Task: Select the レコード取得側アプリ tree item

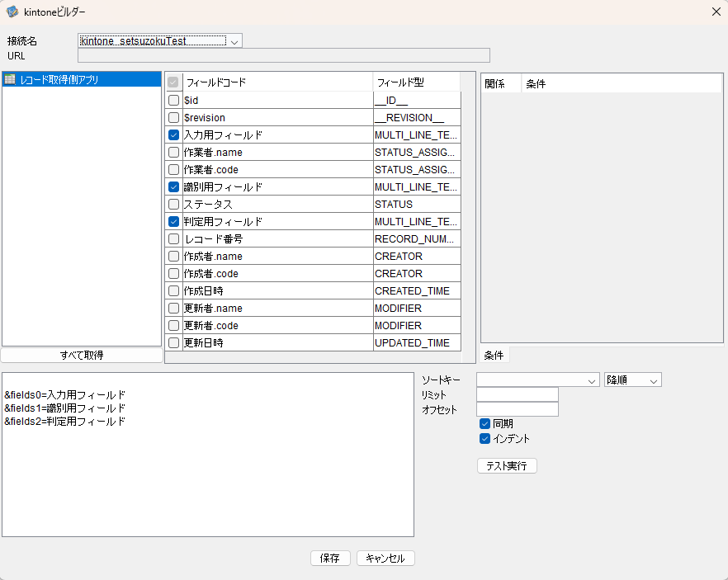Action: click(82, 79)
